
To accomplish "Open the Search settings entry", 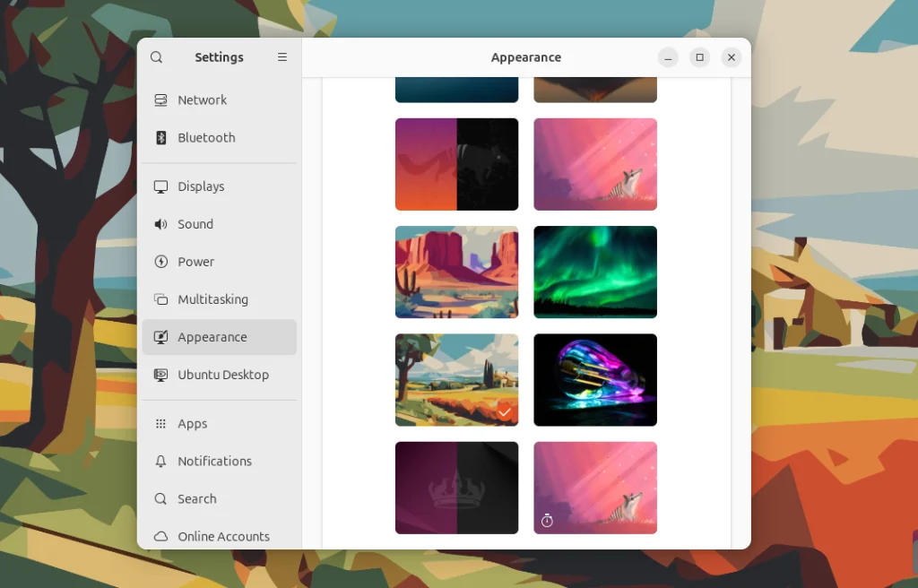I will coord(162,498).
